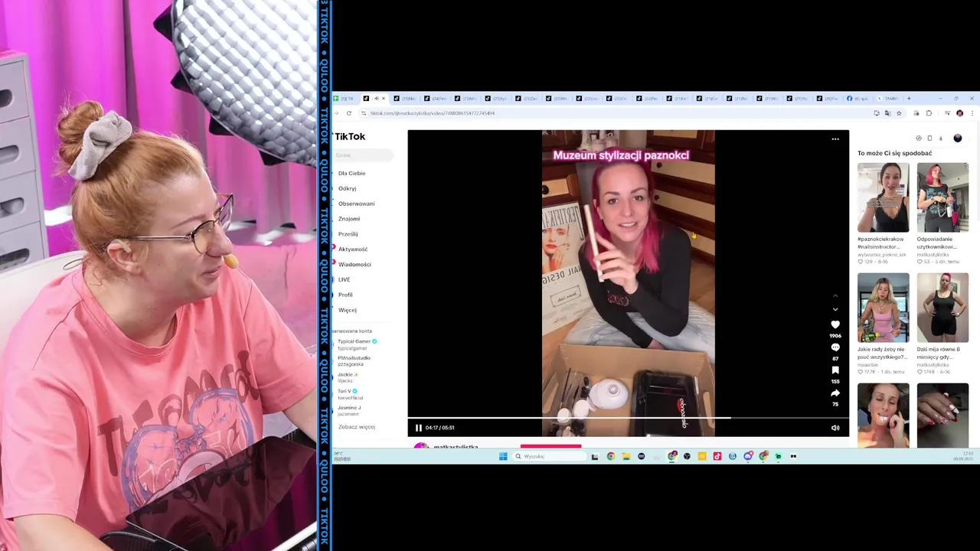Open the Tori followed account
Image resolution: width=980 pixels, height=551 pixels.
tap(349, 394)
